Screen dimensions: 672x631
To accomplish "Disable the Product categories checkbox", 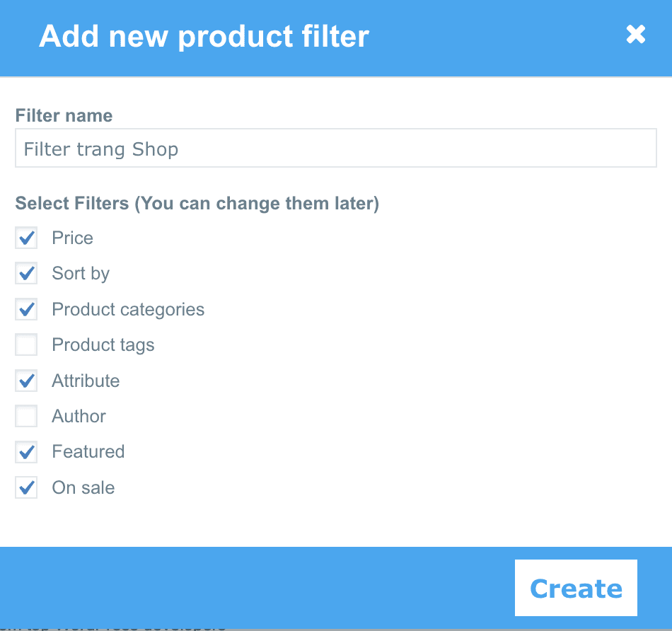I will pos(26,309).
